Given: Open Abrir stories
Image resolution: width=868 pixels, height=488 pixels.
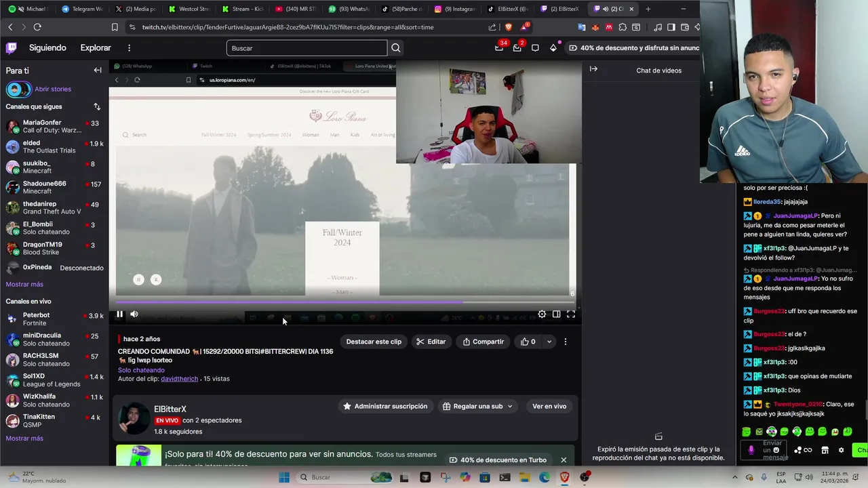Looking at the screenshot, I should pos(53,89).
